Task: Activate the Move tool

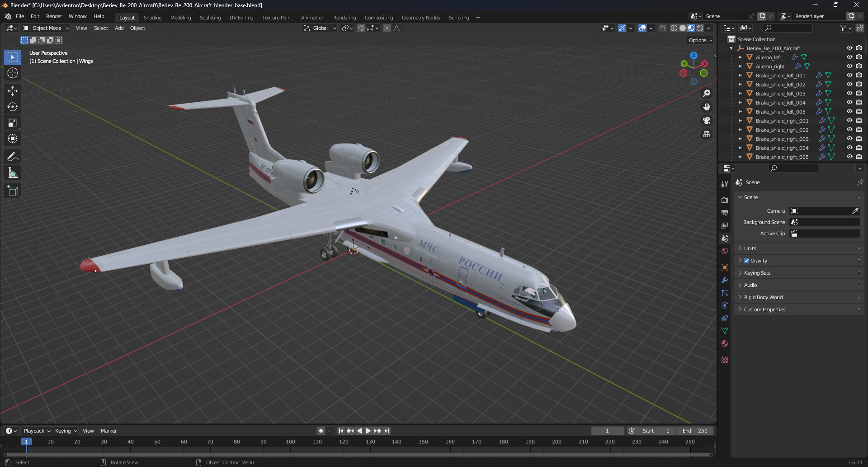Action: [13, 91]
